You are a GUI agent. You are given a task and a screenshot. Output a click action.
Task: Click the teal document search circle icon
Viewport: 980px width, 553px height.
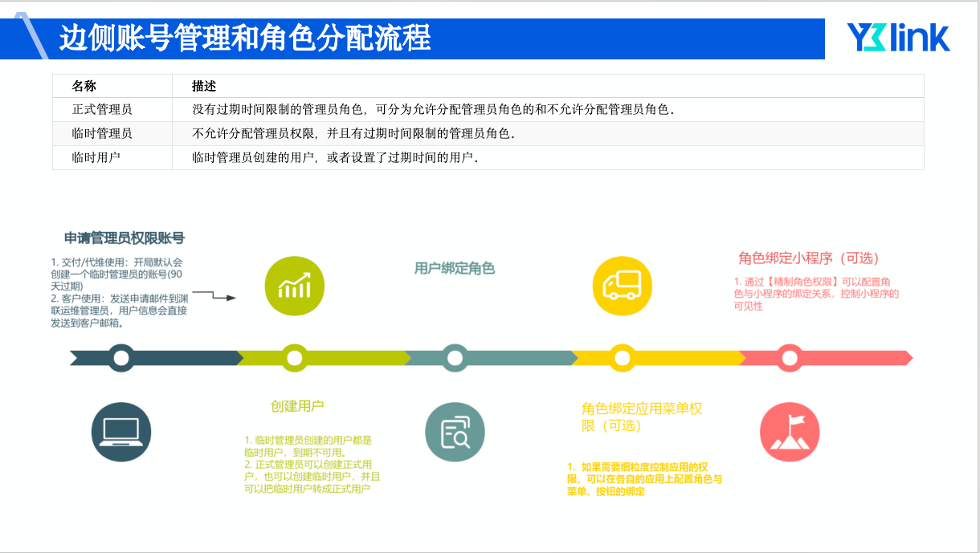(x=455, y=432)
